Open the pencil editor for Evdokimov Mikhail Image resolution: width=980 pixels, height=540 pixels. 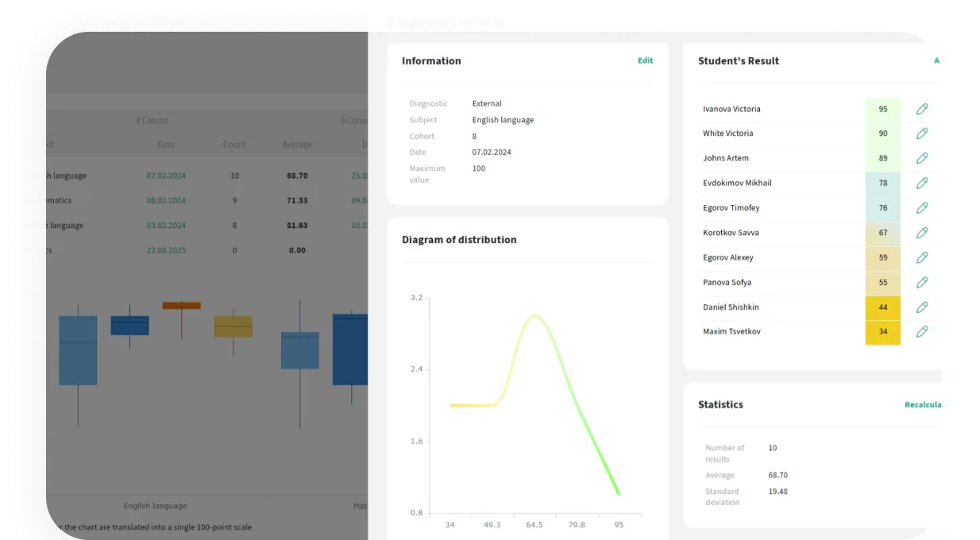coord(921,183)
